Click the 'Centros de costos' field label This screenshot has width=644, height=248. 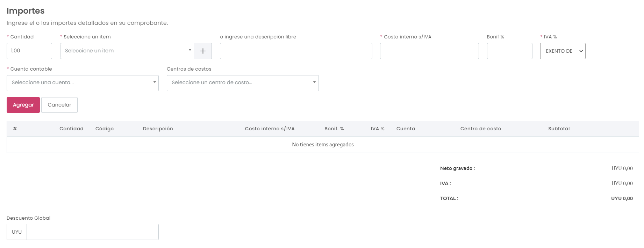(x=189, y=69)
